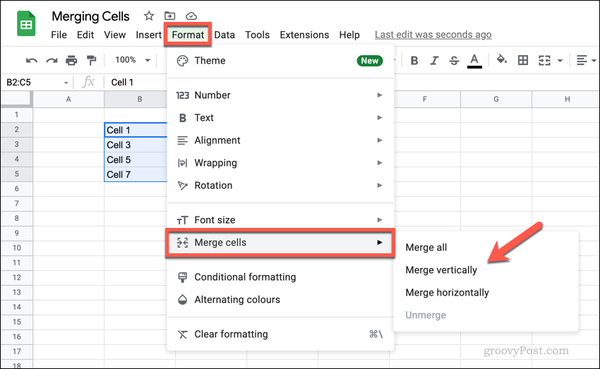Open the Data menu
Image resolution: width=600 pixels, height=369 pixels.
[x=225, y=35]
